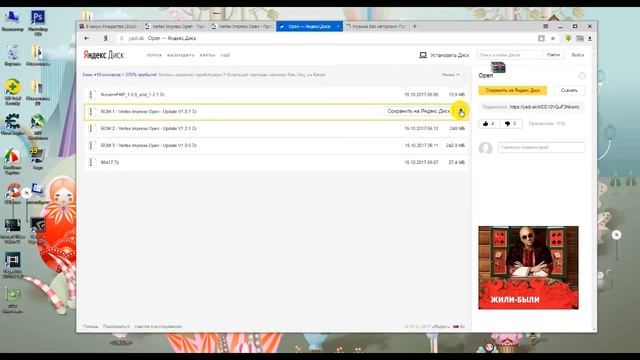
Task: Click the Пожаловаться footer link
Action: pyautogui.click(x=116, y=327)
